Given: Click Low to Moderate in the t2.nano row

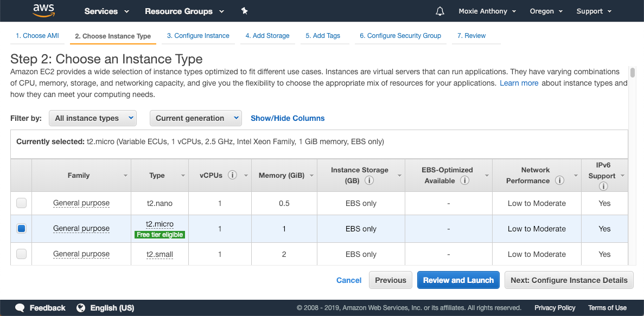Looking at the screenshot, I should [537, 203].
